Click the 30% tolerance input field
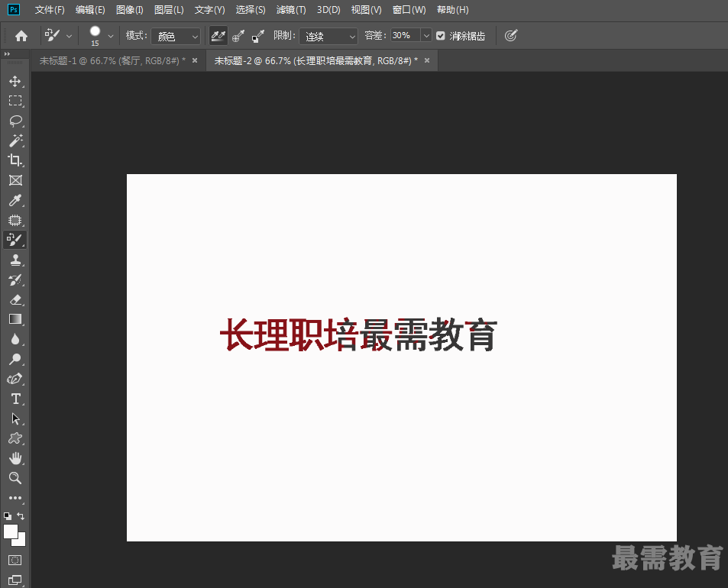The image size is (728, 588). 406,35
